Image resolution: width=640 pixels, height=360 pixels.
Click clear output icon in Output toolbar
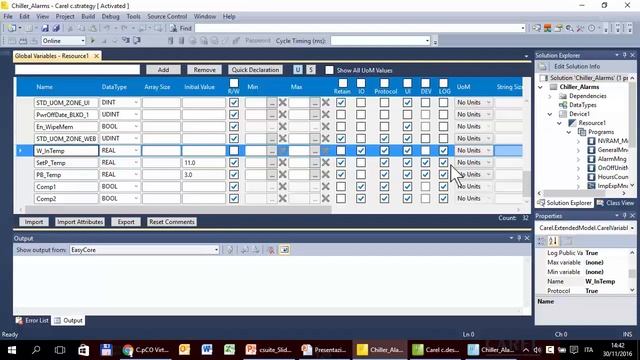tap(271, 250)
